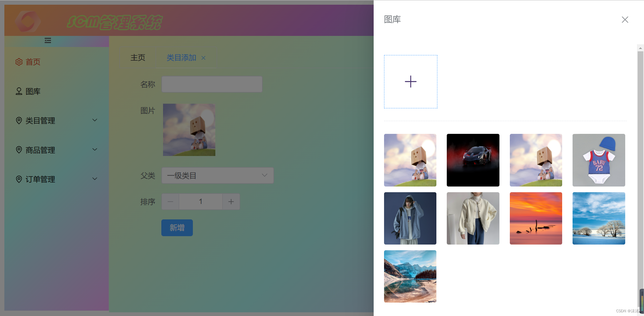
Task: Expand the 商品管理 submenu
Action: coord(57,150)
